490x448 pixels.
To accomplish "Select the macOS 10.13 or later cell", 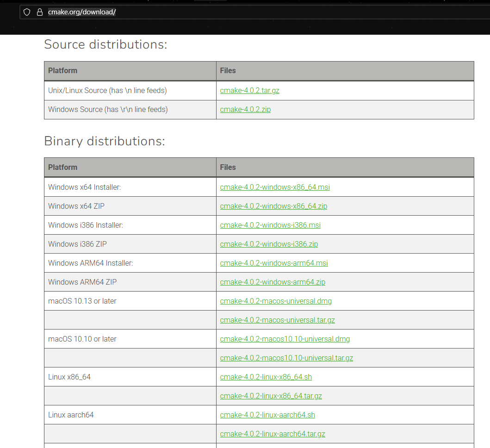I will point(130,301).
